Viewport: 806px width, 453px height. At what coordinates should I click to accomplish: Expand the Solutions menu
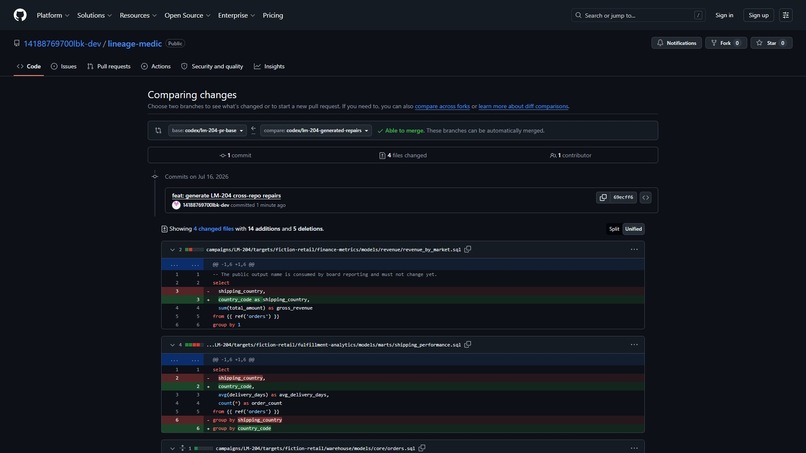[x=94, y=15]
